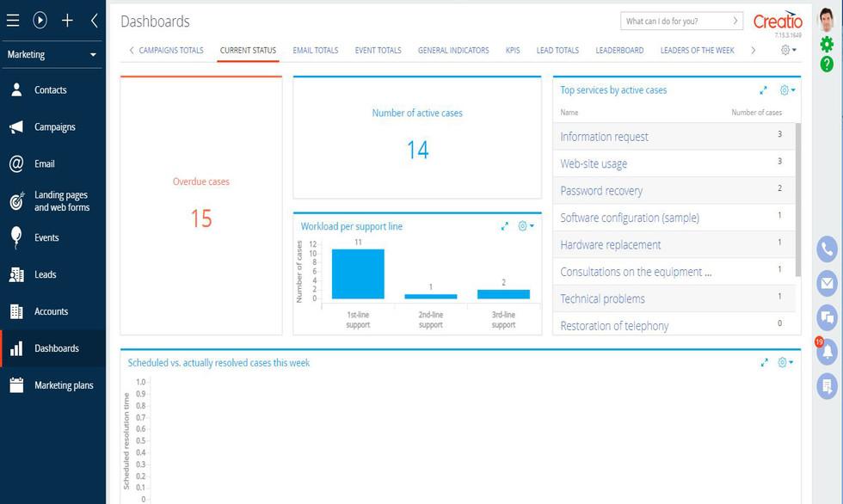843x504 pixels.
Task: Open the Top services widget gear menu
Action: tap(783, 89)
